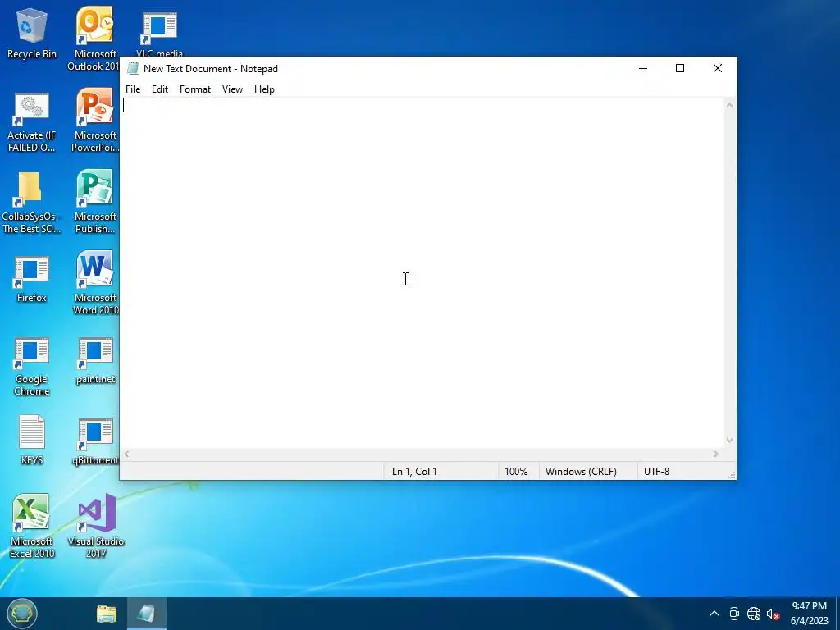
Task: Select the CollabSysOs folder shortcut
Action: pos(31,203)
